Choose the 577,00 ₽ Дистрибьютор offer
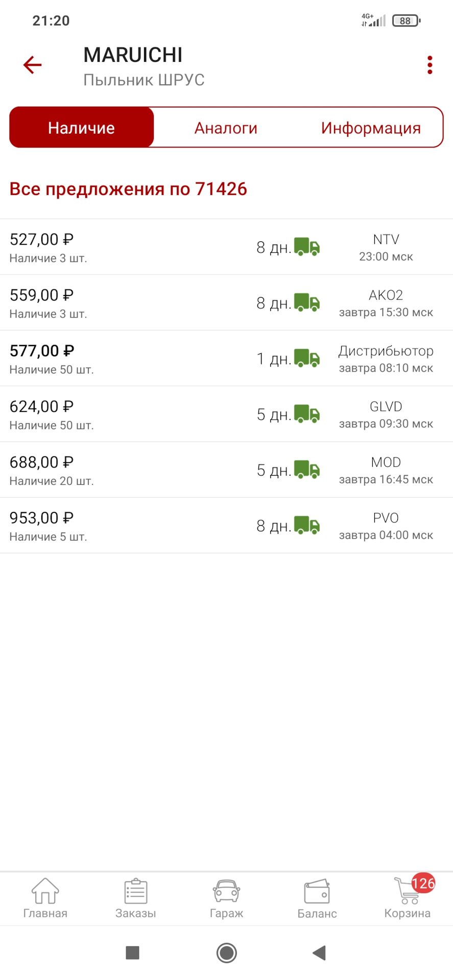This screenshot has width=453, height=980. click(x=226, y=358)
